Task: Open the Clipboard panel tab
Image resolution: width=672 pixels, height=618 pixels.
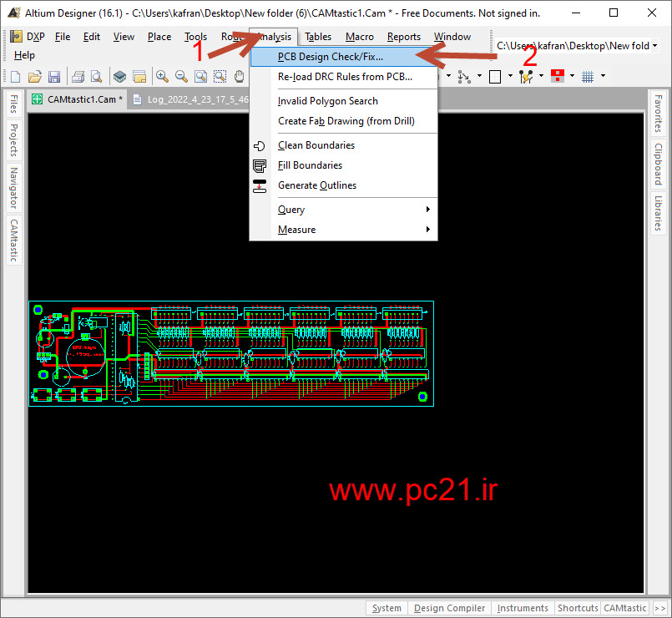Action: click(x=659, y=165)
